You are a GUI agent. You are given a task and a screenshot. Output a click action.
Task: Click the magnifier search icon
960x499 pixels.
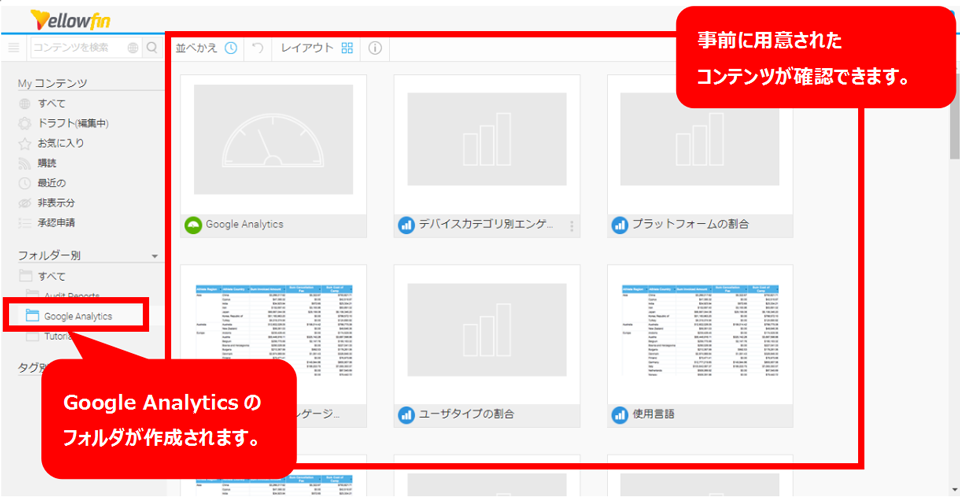pyautogui.click(x=152, y=48)
